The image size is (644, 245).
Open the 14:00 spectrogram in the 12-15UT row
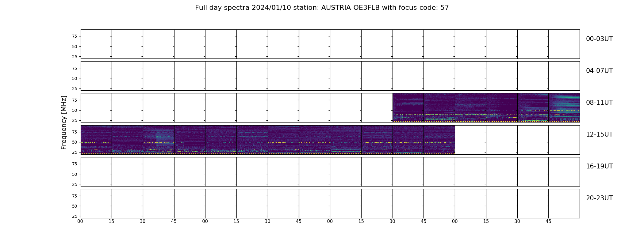pos(346,140)
